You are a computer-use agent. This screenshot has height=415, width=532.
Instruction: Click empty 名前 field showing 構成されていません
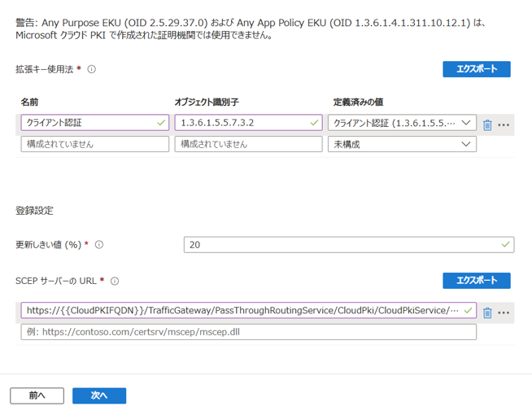[95, 144]
